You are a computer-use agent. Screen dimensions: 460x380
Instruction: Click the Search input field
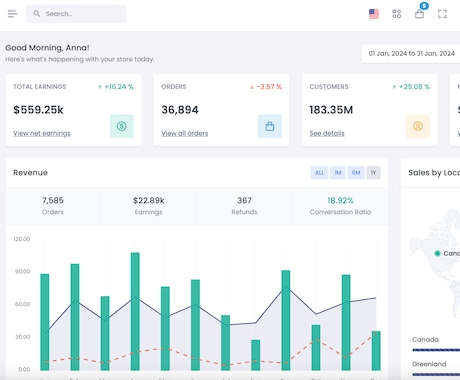point(76,14)
